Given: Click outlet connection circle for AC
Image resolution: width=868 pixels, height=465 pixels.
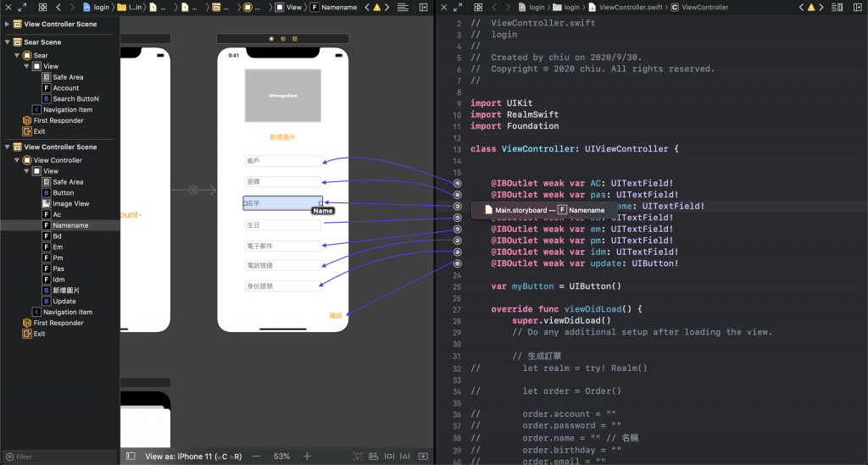Looking at the screenshot, I should [x=457, y=183].
